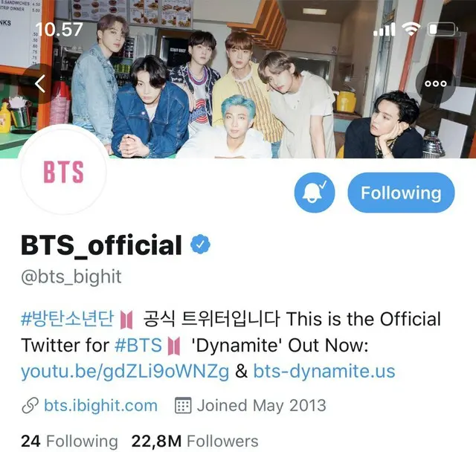Open the #BTS hashtag link
Screen dimensions: 476x452
(x=138, y=345)
